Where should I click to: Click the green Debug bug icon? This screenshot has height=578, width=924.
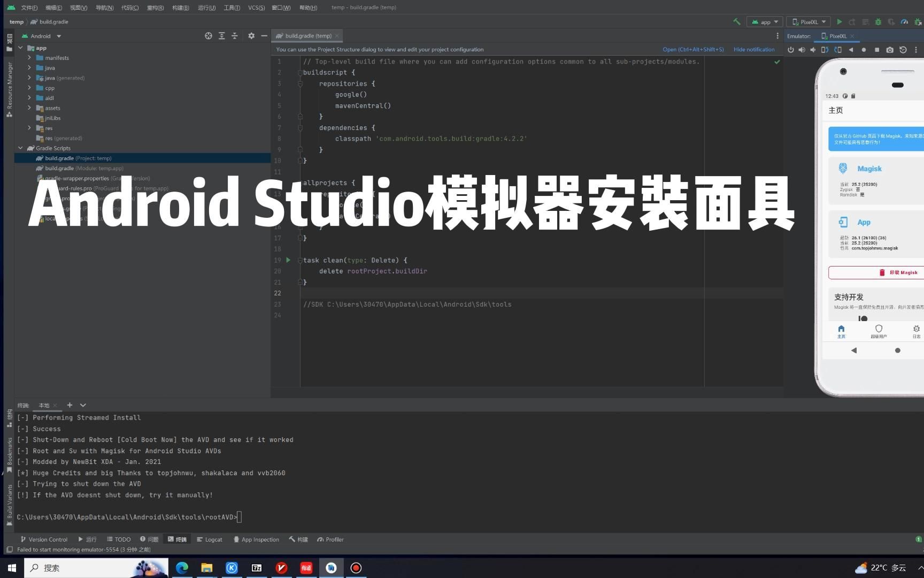pyautogui.click(x=878, y=22)
